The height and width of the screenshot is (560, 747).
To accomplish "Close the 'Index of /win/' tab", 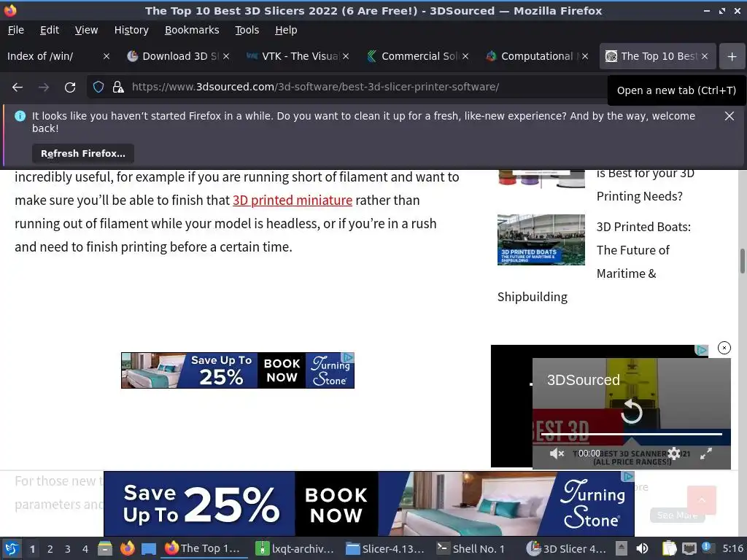I will (x=107, y=56).
